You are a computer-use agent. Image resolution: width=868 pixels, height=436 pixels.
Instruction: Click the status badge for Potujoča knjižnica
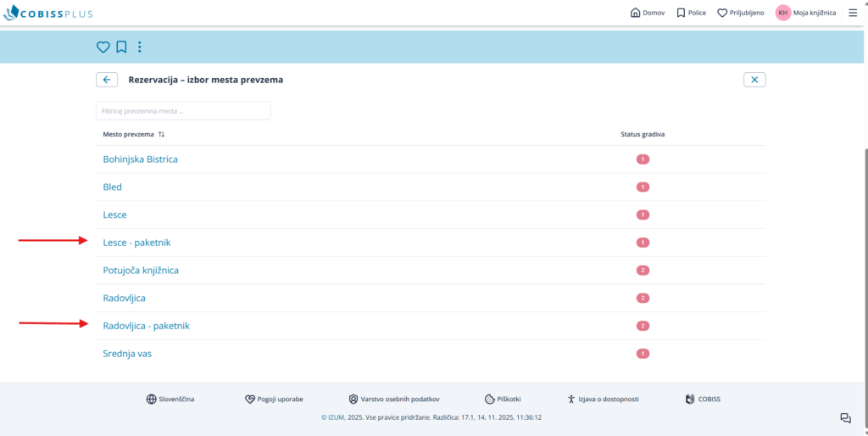(x=643, y=271)
